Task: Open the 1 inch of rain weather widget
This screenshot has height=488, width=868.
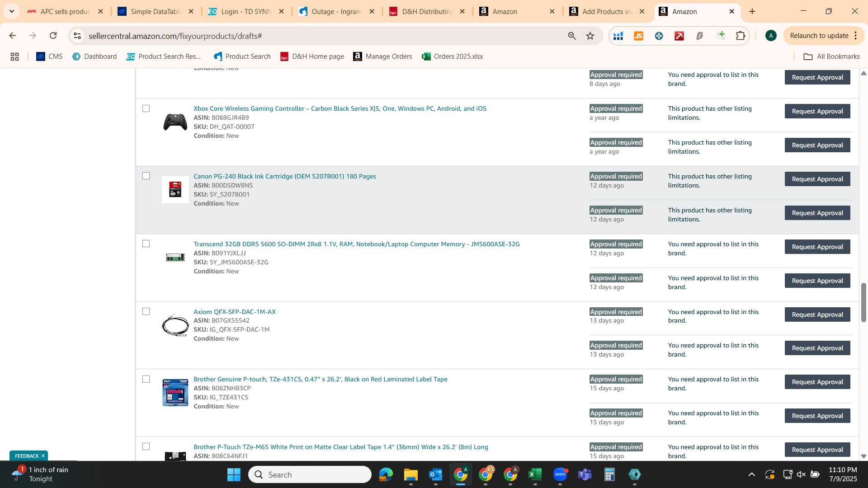Action: pyautogui.click(x=40, y=474)
